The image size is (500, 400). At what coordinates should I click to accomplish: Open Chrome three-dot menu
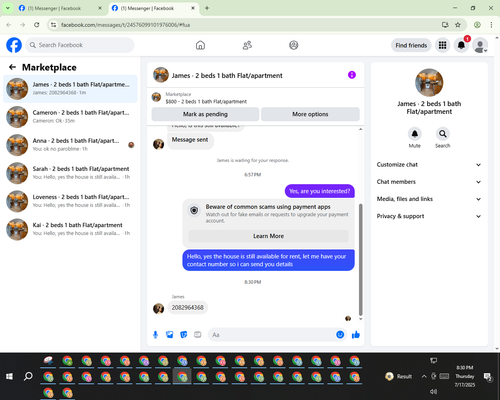(x=491, y=25)
